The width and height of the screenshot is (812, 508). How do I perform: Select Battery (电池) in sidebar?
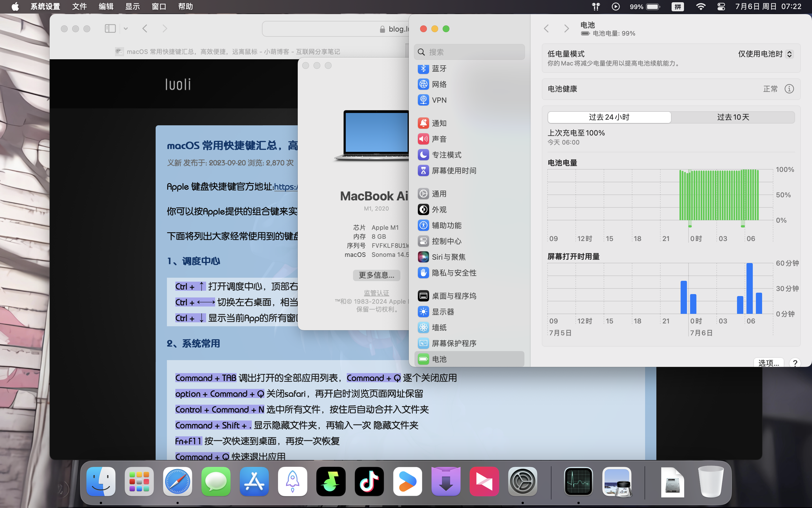click(469, 359)
